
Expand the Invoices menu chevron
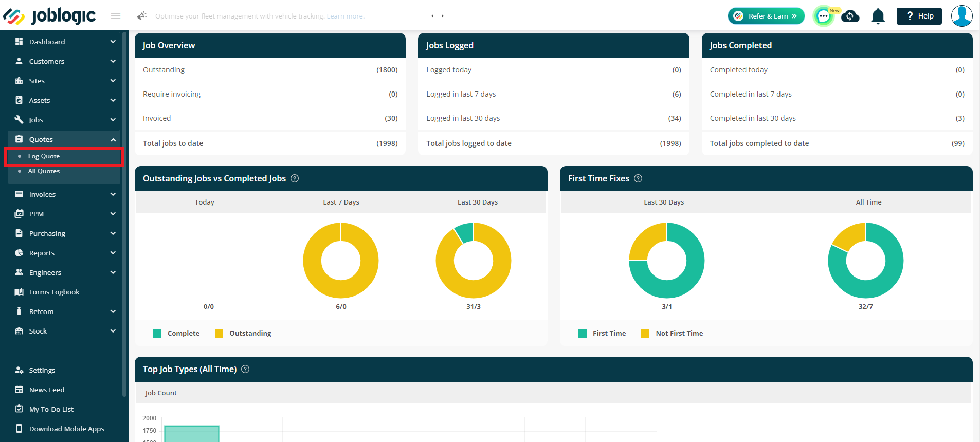[113, 194]
